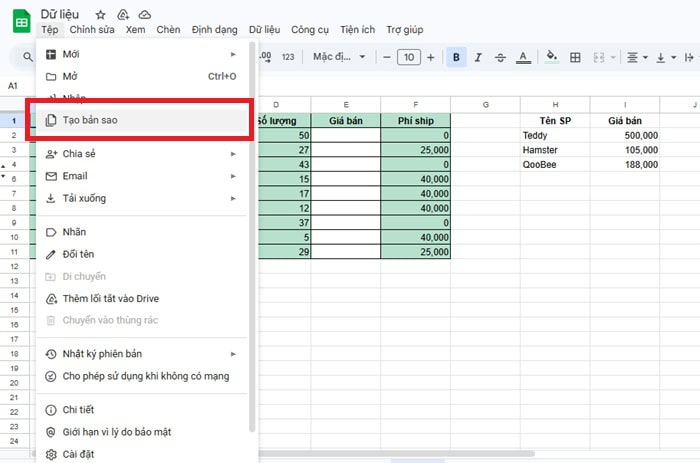Click the move-to-Drive folder icon
Screen dimensions: 700x463
click(x=123, y=15)
